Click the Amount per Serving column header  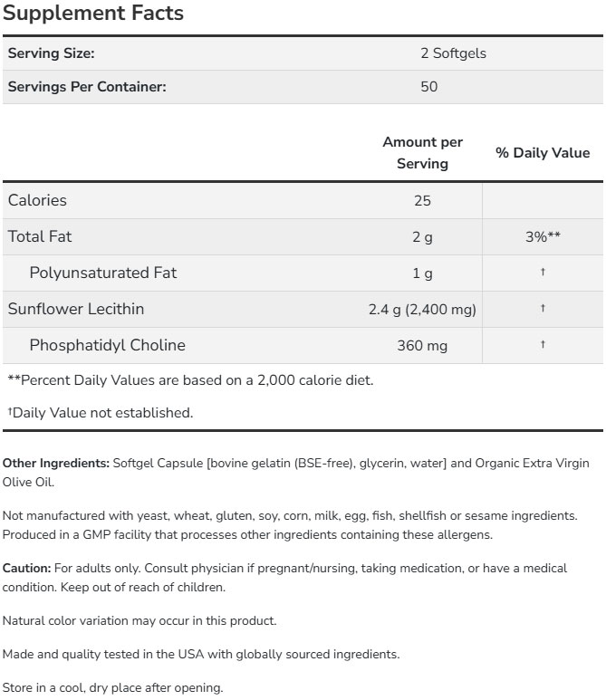click(422, 153)
